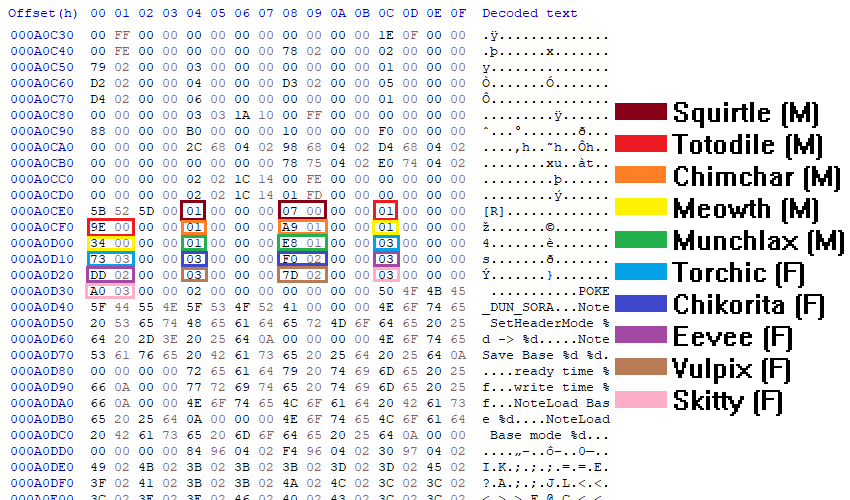Click decoded text '_DUN_SORA...Note'
This screenshot has width=850, height=500.
click(546, 307)
